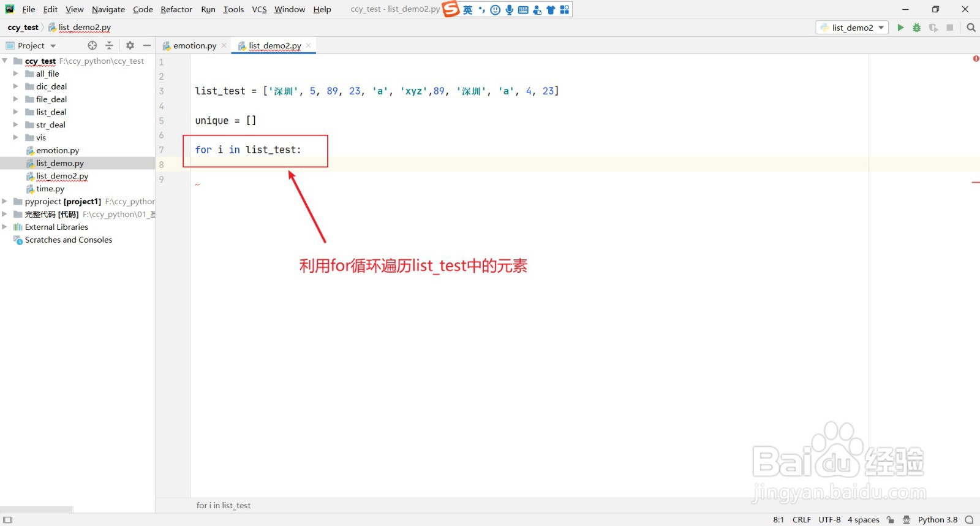980x526 pixels.
Task: Open Search Everywhere magnifier icon
Action: [x=971, y=28]
